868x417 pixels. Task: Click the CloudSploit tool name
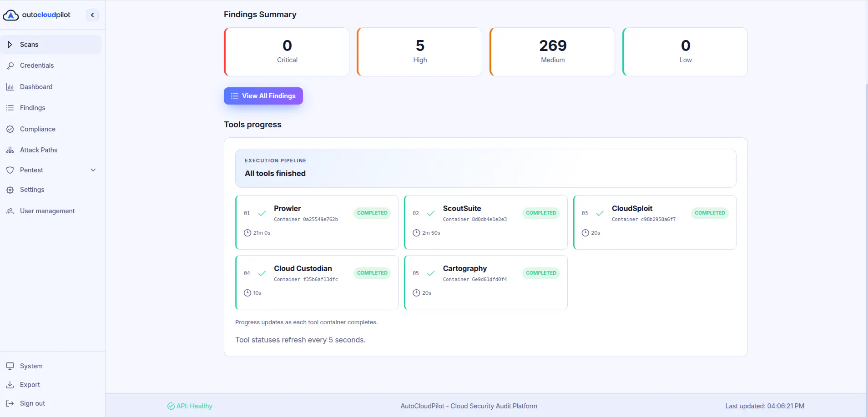[x=632, y=208]
